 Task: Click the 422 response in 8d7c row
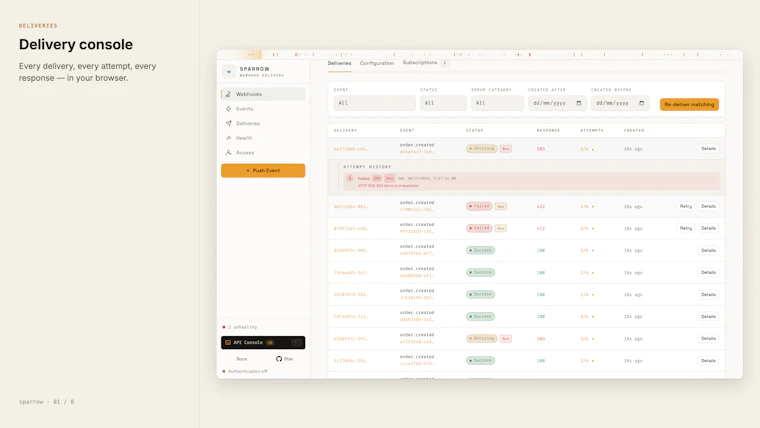(541, 206)
